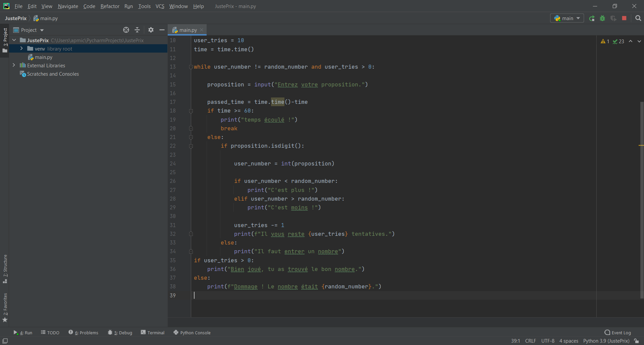Open the 6: Problems tool window
Screen dimensions: 644x345
[83, 333]
